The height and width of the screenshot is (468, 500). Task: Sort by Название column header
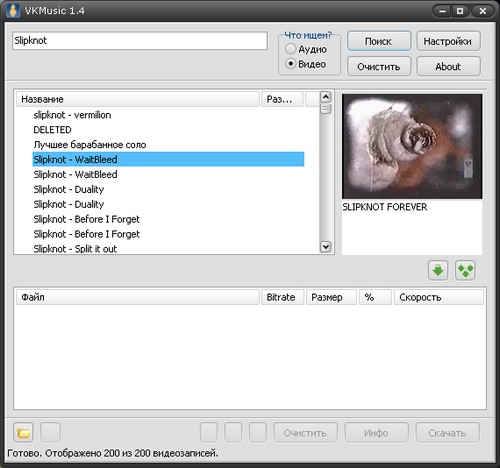point(138,99)
